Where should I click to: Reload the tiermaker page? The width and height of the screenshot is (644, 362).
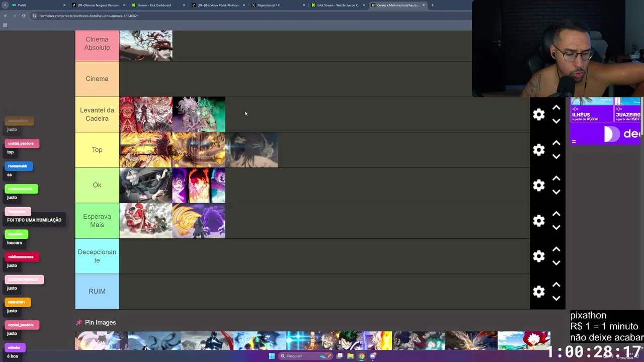[x=24, y=16]
